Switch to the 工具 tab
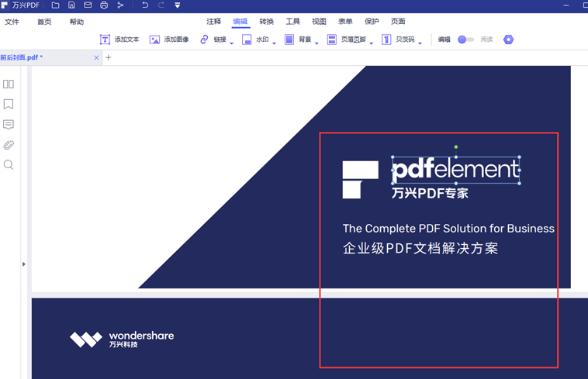This screenshot has width=588, height=379. 293,22
